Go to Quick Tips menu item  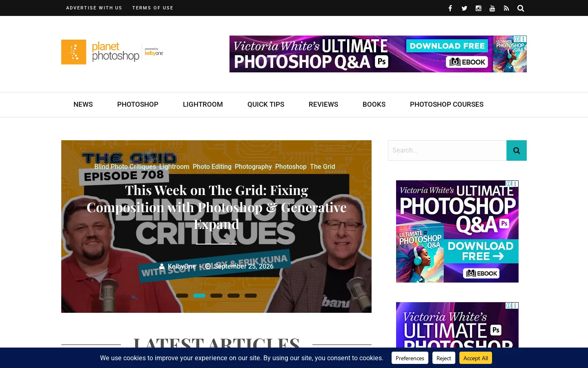coord(266,105)
